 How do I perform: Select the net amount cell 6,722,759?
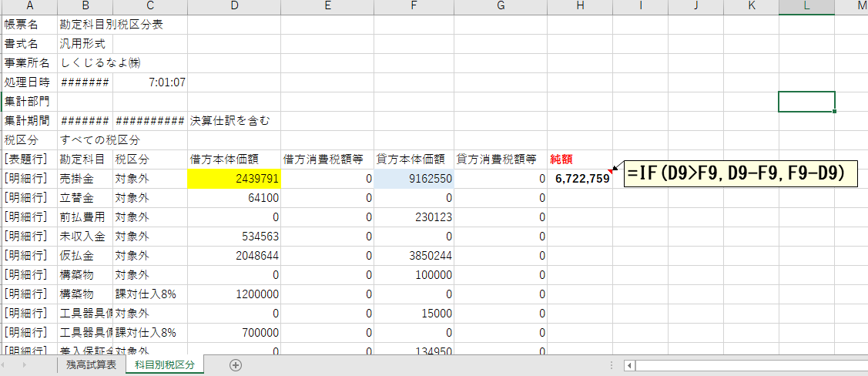579,179
